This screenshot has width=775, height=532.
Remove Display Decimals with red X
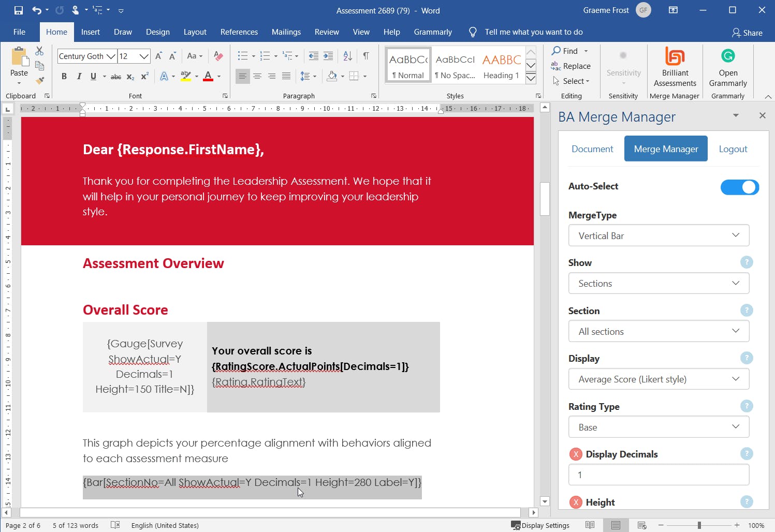[576, 454]
